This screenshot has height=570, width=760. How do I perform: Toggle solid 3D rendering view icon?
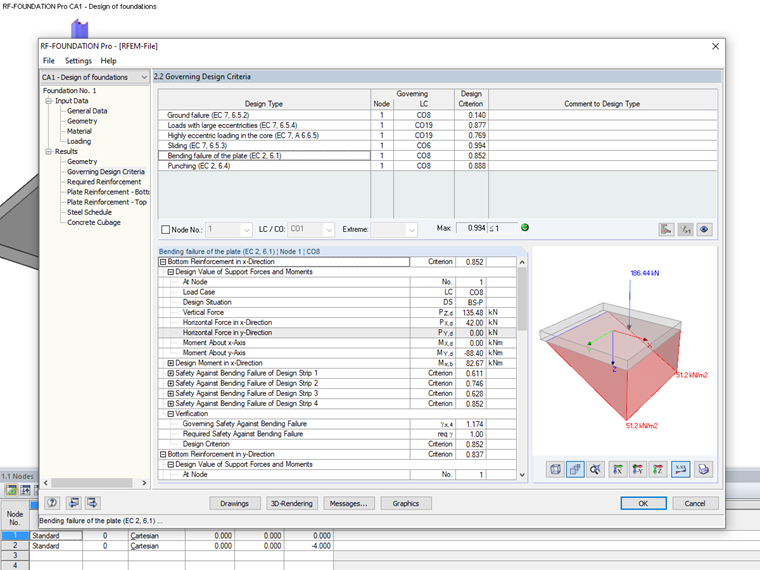coord(575,469)
